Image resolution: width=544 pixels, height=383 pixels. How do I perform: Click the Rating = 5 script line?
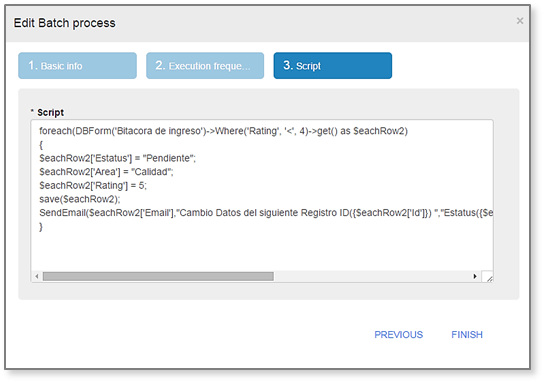[93, 186]
